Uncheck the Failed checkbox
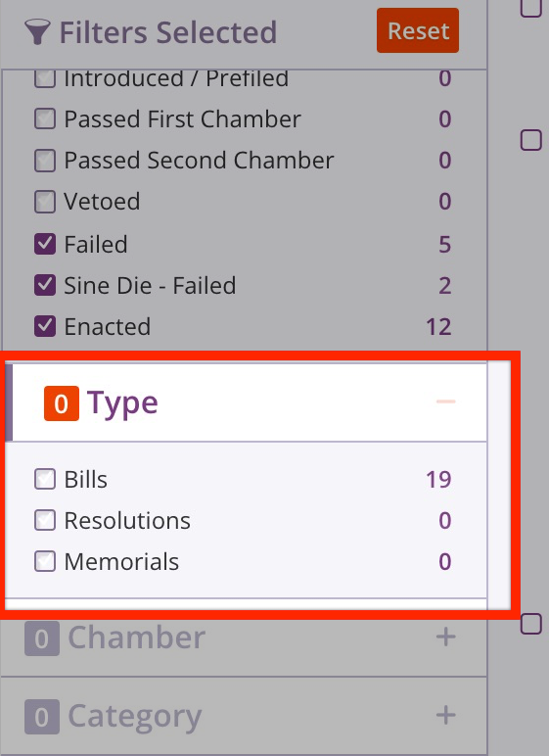Viewport: 549px width, 756px height. [x=45, y=244]
